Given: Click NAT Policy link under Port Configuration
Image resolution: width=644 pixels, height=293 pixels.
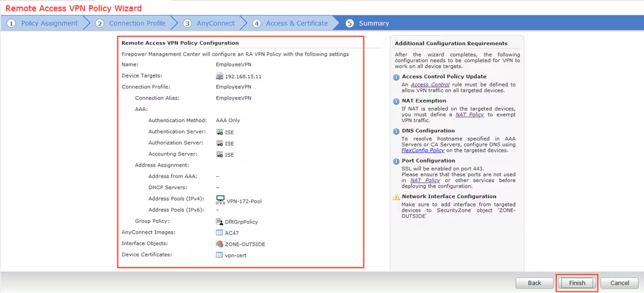Looking at the screenshot, I should [425, 180].
